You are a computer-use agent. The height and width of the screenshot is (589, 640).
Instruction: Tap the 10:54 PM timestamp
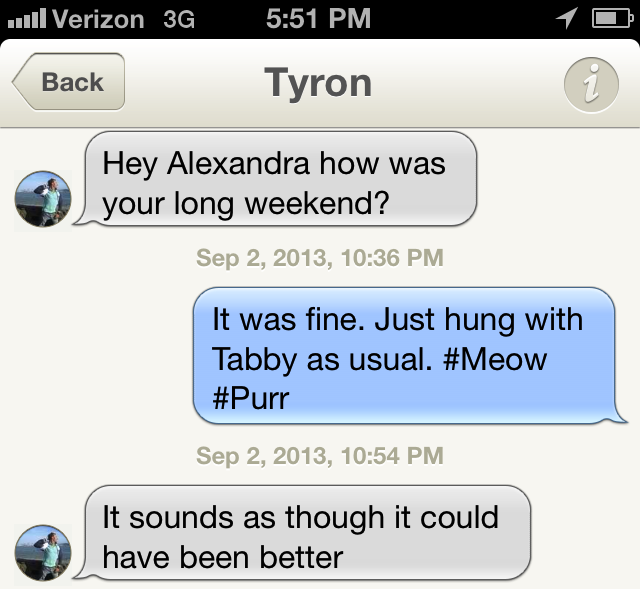(x=320, y=456)
